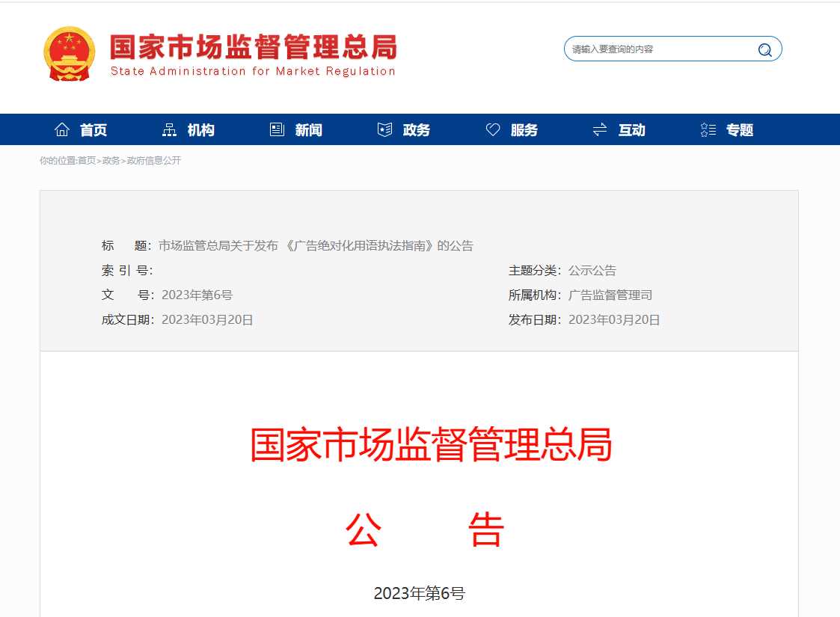Go to 政府信息公开 in the breadcrumb
Image resolution: width=840 pixels, height=617 pixels.
(x=154, y=161)
